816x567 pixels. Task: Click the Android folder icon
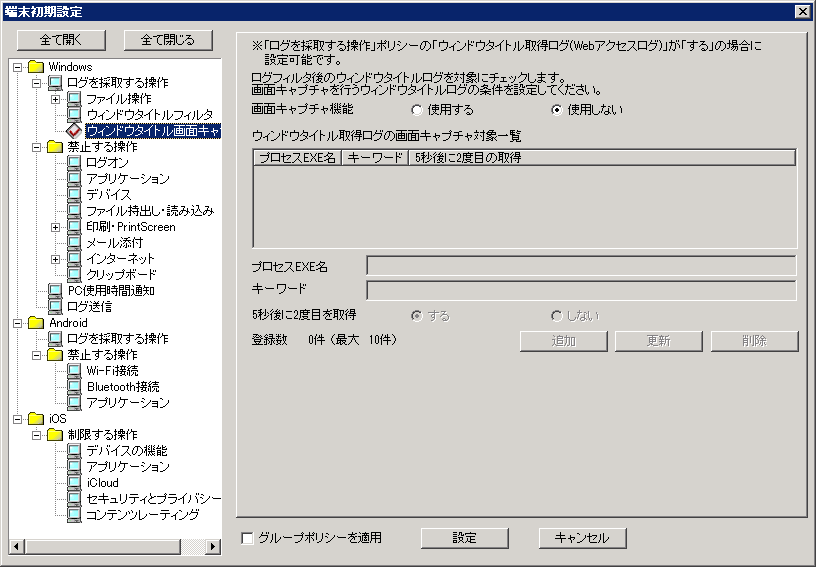coord(36,323)
